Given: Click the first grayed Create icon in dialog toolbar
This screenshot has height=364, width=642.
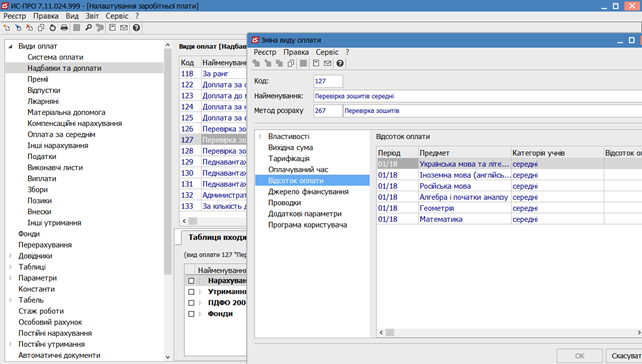Looking at the screenshot, I should [256, 63].
